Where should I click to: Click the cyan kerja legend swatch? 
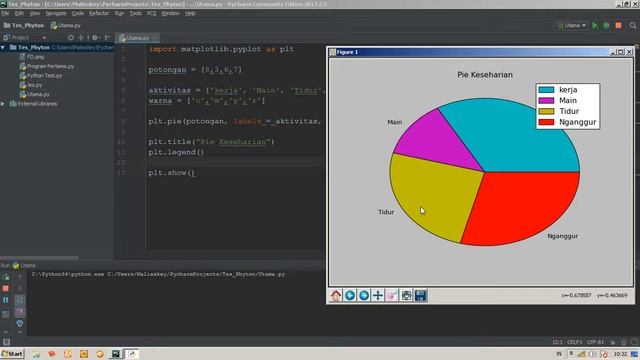[x=546, y=90]
